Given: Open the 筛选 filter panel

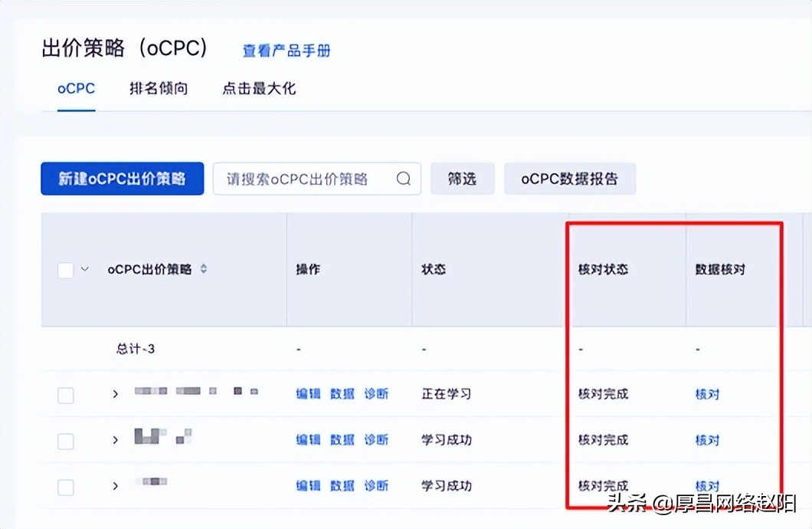Looking at the screenshot, I should pos(462,178).
